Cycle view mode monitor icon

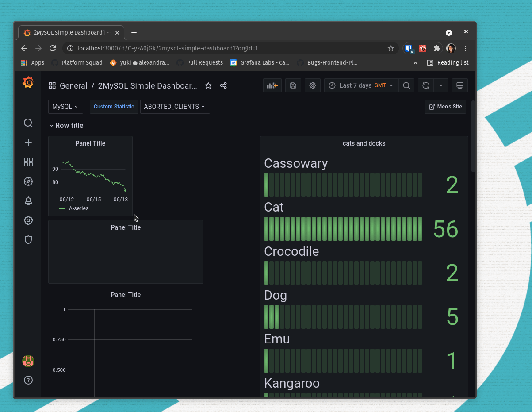pos(459,85)
